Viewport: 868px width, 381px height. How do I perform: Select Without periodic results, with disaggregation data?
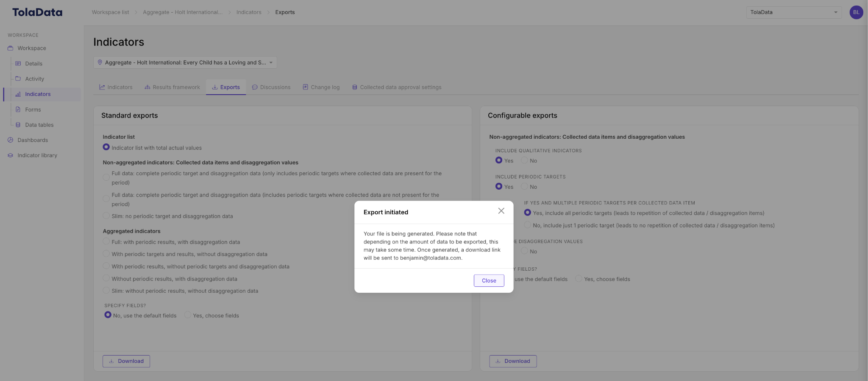click(x=106, y=278)
